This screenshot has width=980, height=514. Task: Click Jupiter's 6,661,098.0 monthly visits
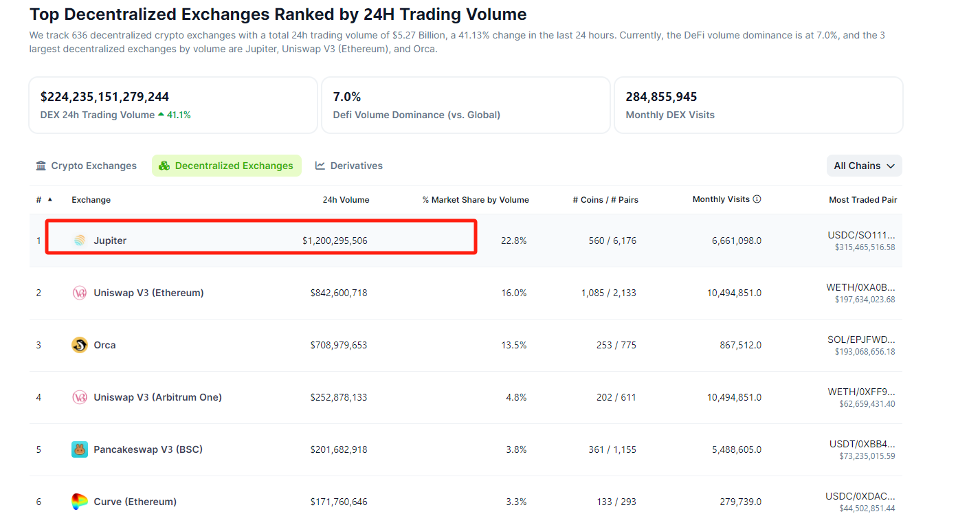[737, 241]
